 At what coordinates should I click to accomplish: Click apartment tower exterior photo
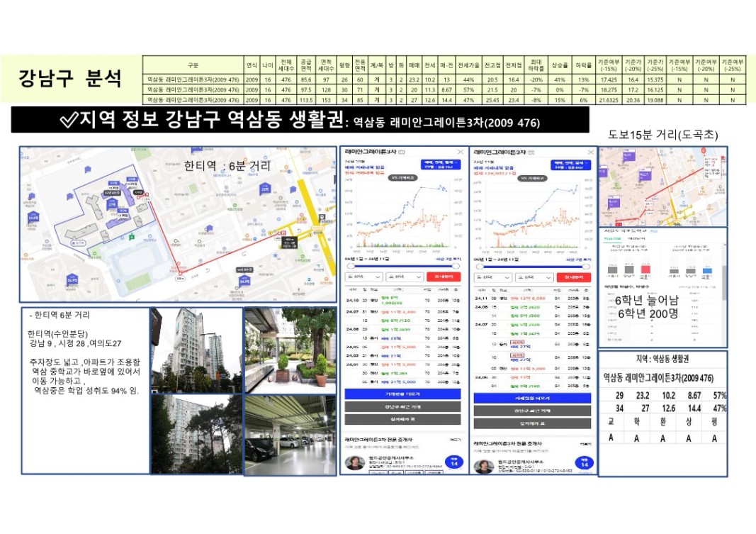pyautogui.click(x=196, y=350)
